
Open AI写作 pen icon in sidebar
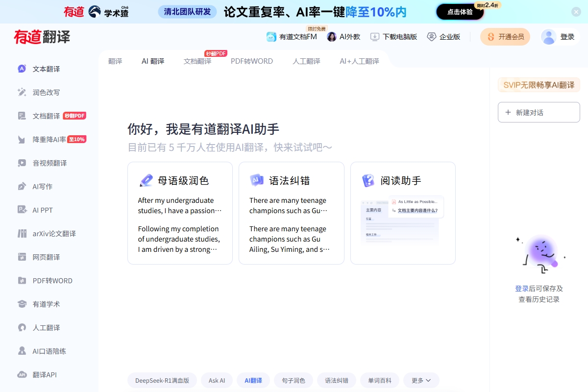22,187
